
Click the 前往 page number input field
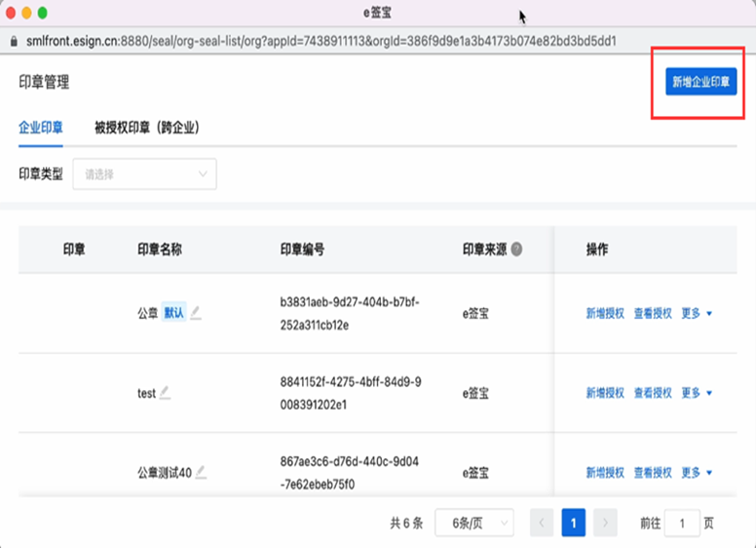(x=682, y=524)
